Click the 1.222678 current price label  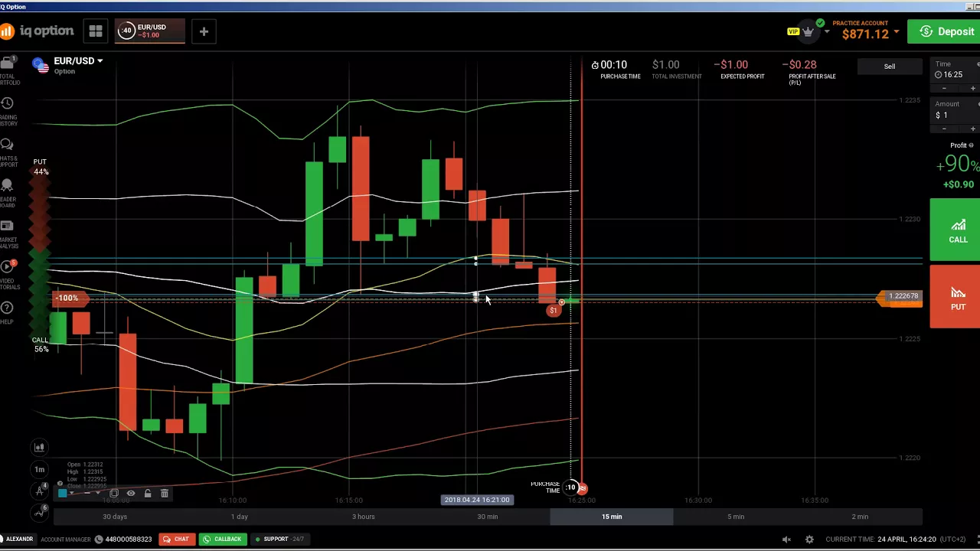click(x=903, y=296)
